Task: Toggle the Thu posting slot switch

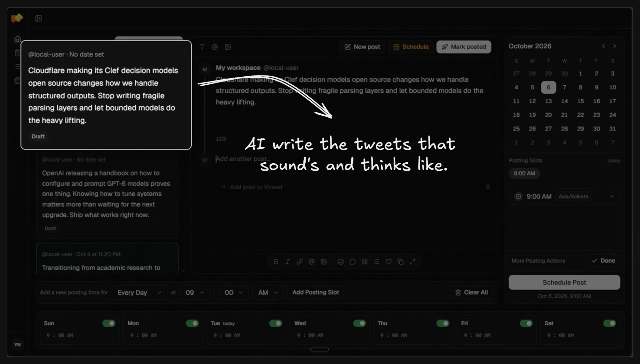Action: [443, 323]
